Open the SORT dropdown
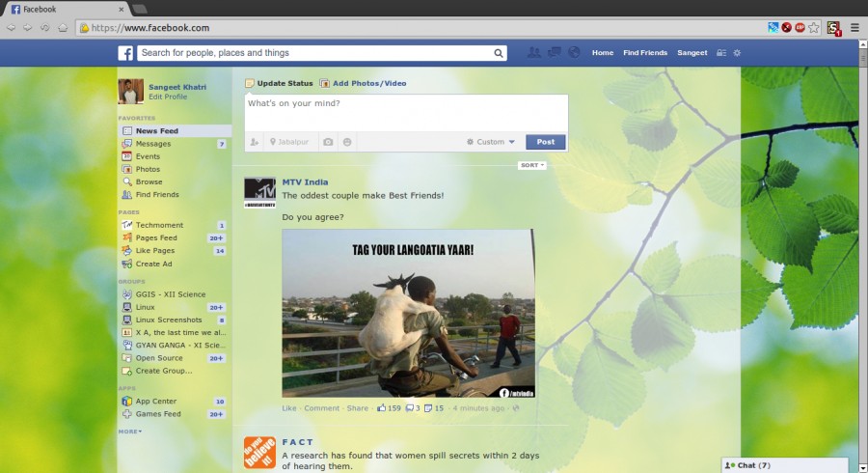The width and height of the screenshot is (868, 473). (532, 165)
